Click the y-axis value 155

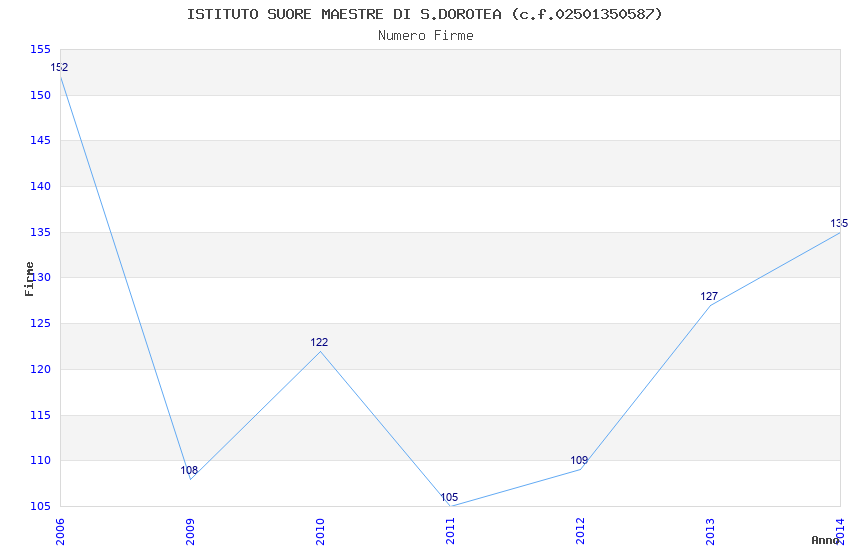[40, 49]
